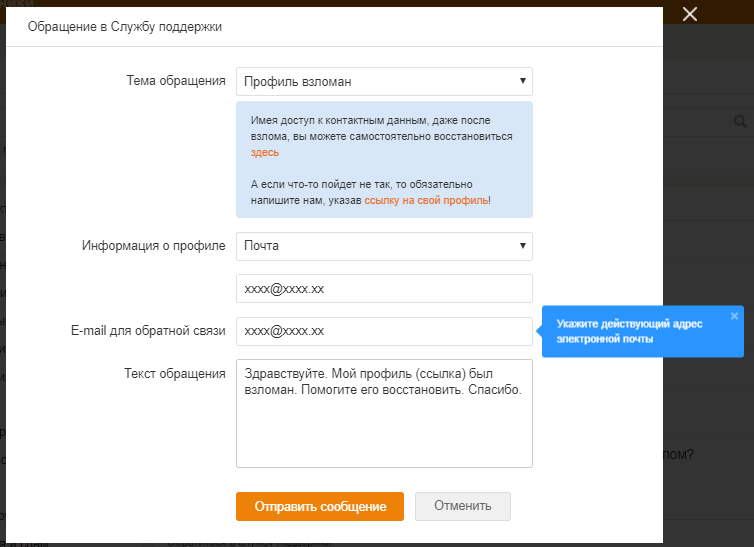Viewport: 754px width, 547px height.
Task: Focus the profile email field below 'Почта'
Action: [x=384, y=288]
